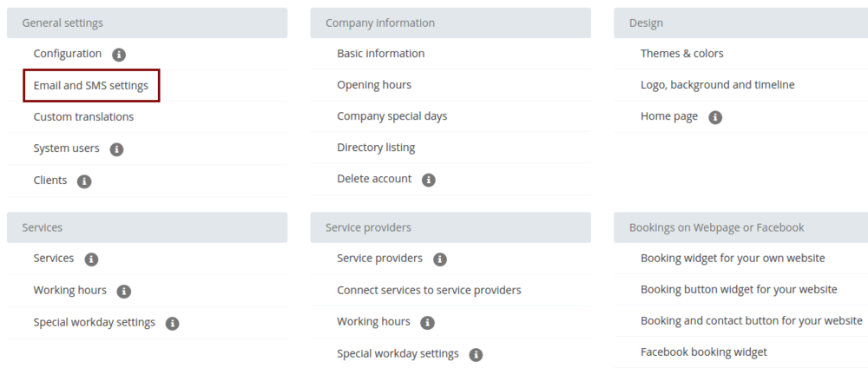The height and width of the screenshot is (368, 868).
Task: Open Email and SMS settings
Action: 91,86
